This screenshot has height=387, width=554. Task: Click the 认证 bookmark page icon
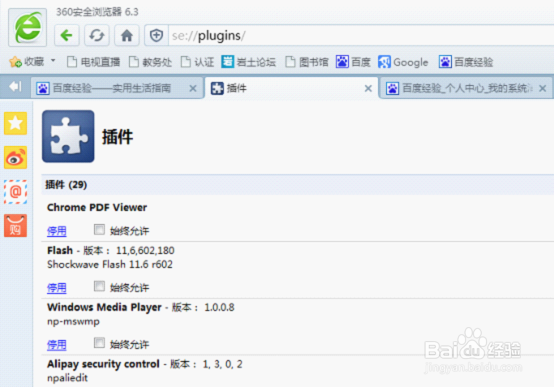[185, 62]
